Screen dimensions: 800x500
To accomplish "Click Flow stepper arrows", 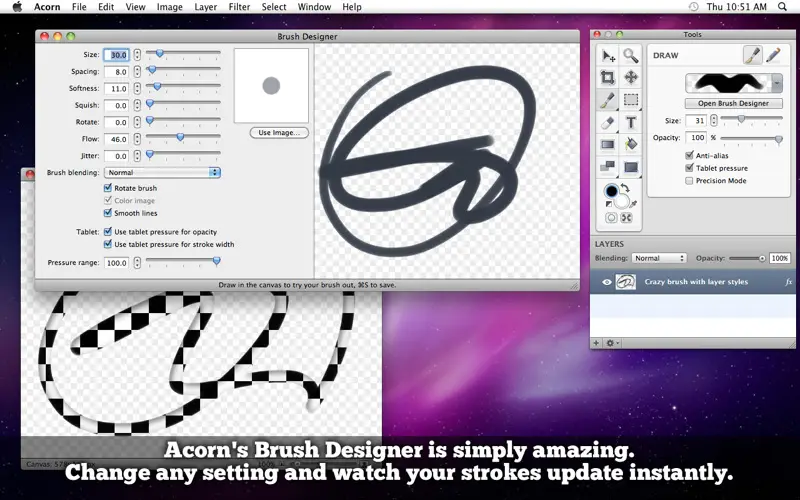I will (137, 139).
